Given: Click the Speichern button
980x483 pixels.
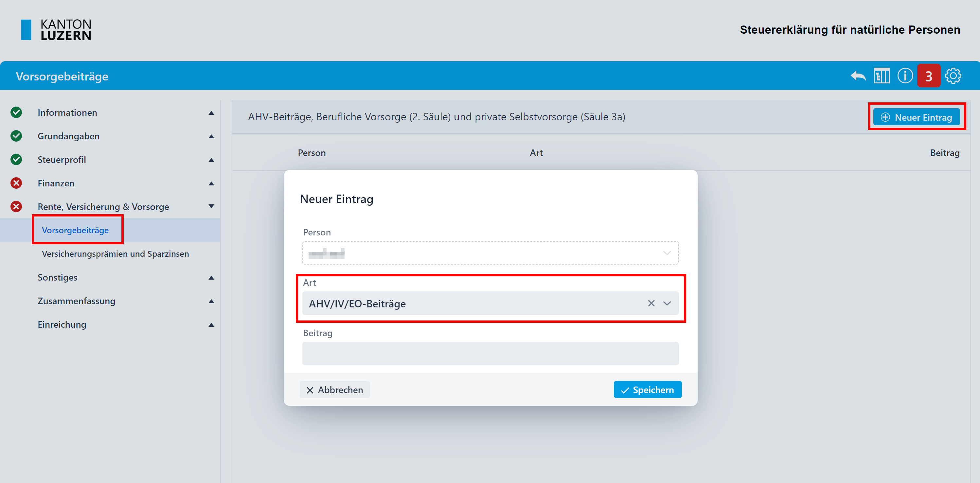Looking at the screenshot, I should [x=647, y=389].
